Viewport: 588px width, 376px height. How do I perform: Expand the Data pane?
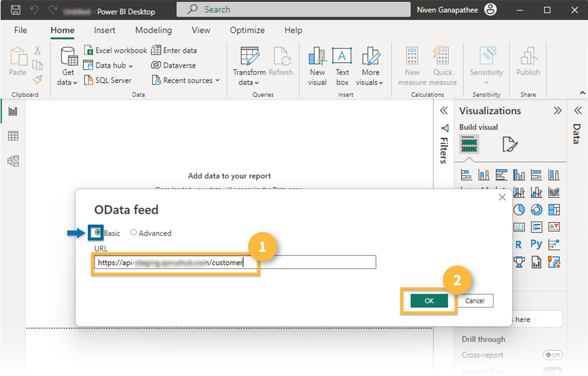[x=577, y=111]
